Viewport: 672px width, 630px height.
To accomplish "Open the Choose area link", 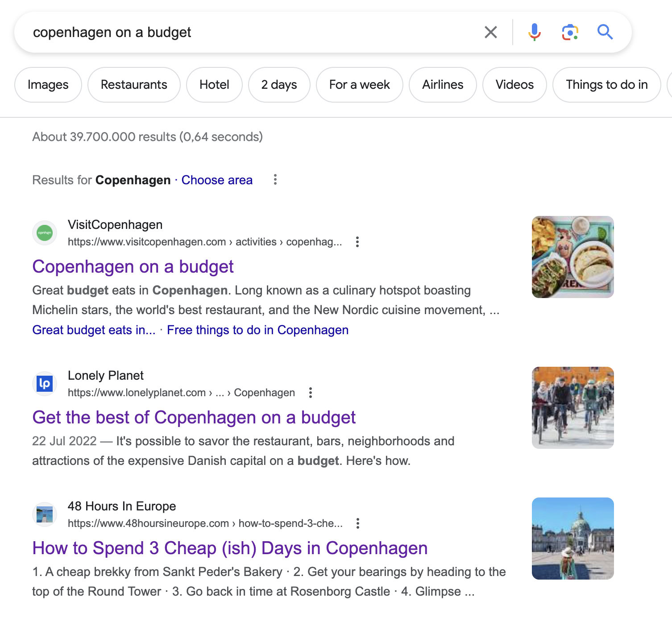I will (217, 180).
